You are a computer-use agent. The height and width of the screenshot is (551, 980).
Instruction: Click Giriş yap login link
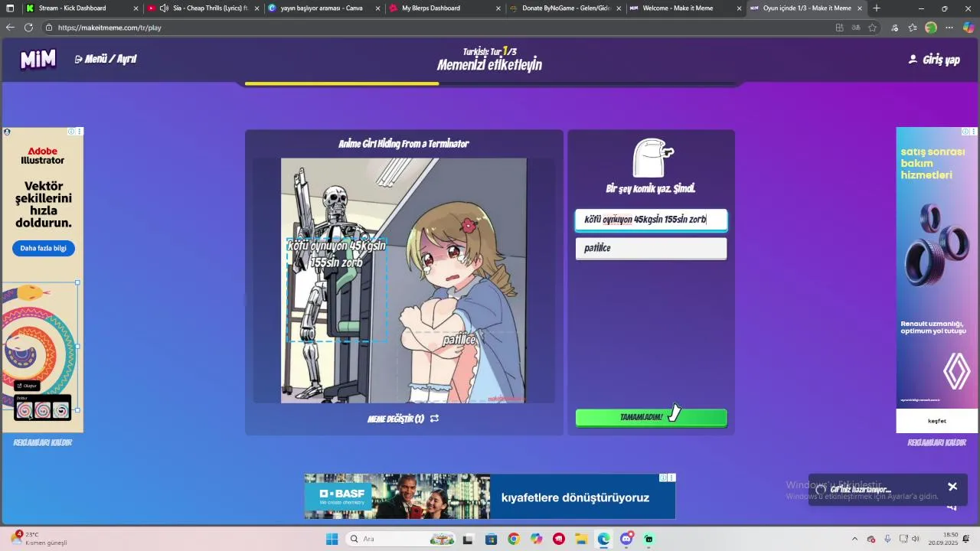coord(934,59)
